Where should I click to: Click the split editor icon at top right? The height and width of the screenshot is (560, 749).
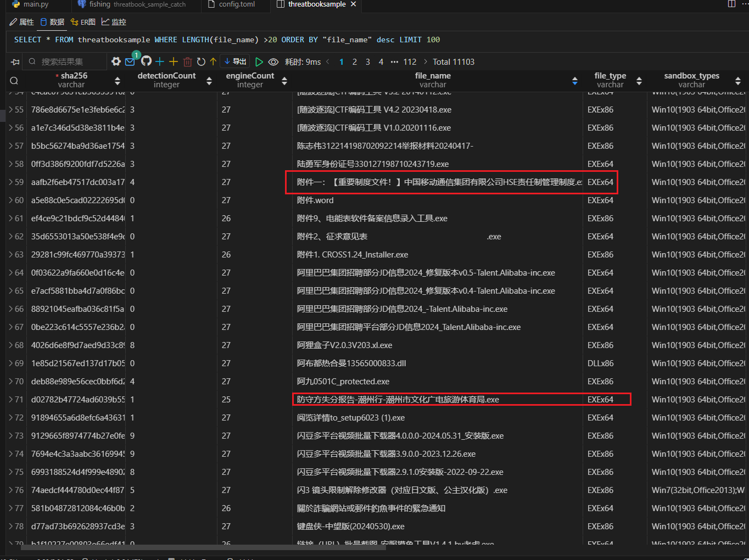pos(731,4)
